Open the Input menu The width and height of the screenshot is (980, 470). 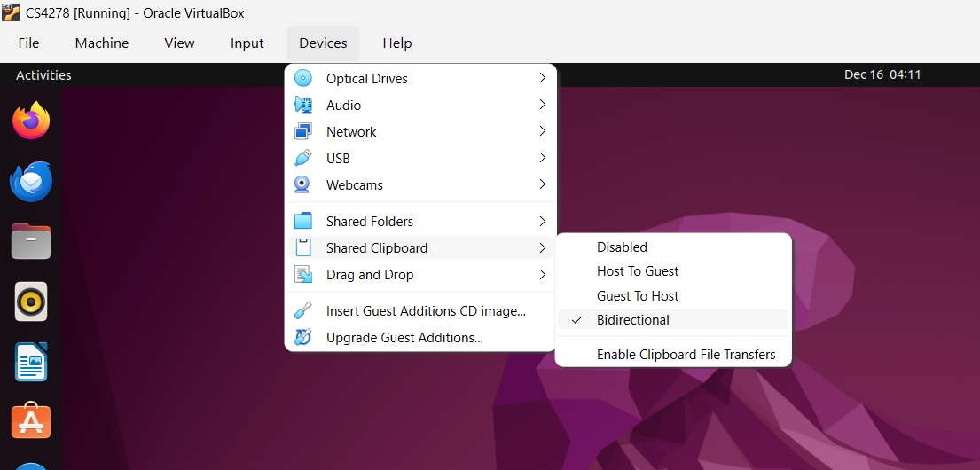click(x=247, y=43)
